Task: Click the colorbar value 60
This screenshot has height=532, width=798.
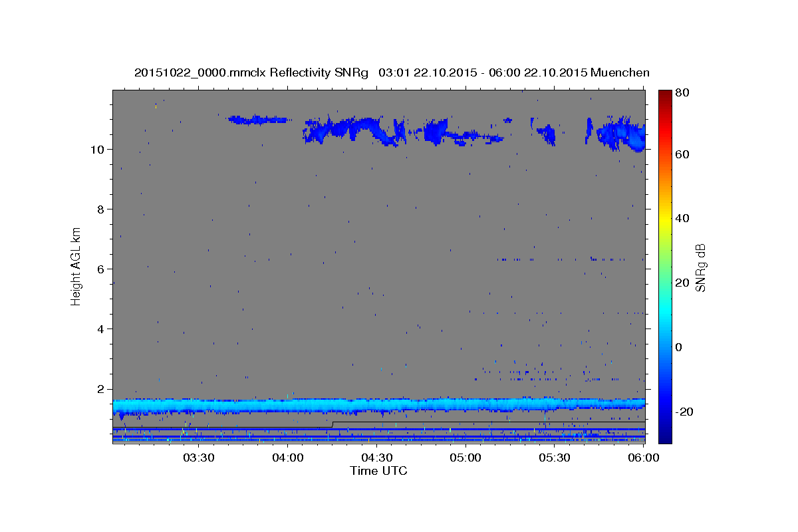Action: click(683, 154)
